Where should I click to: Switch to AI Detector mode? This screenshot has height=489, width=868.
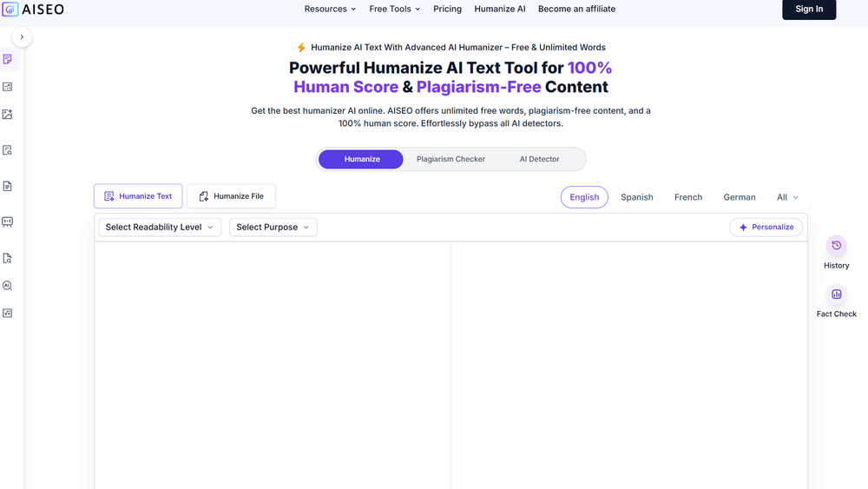(x=539, y=159)
